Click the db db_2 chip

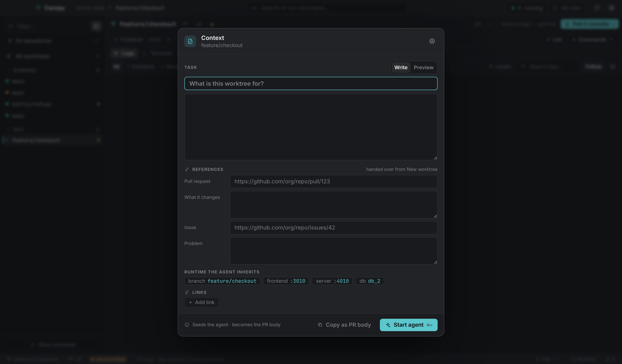pyautogui.click(x=370, y=281)
